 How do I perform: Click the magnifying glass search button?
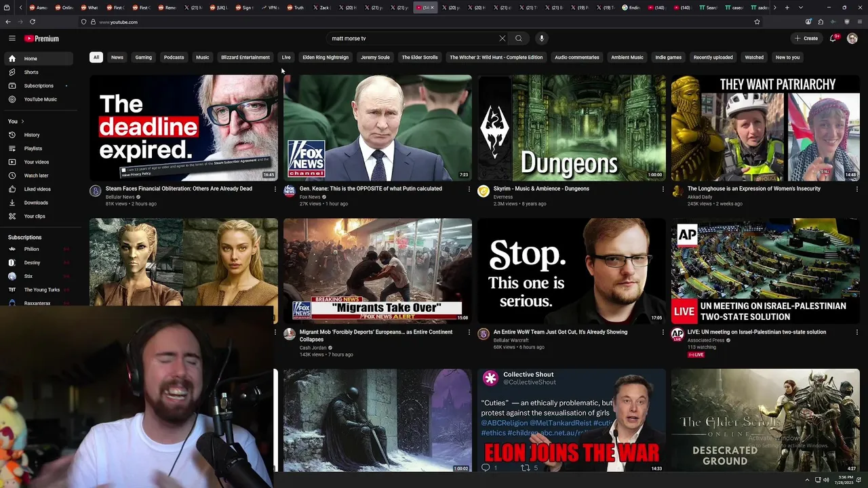(519, 39)
